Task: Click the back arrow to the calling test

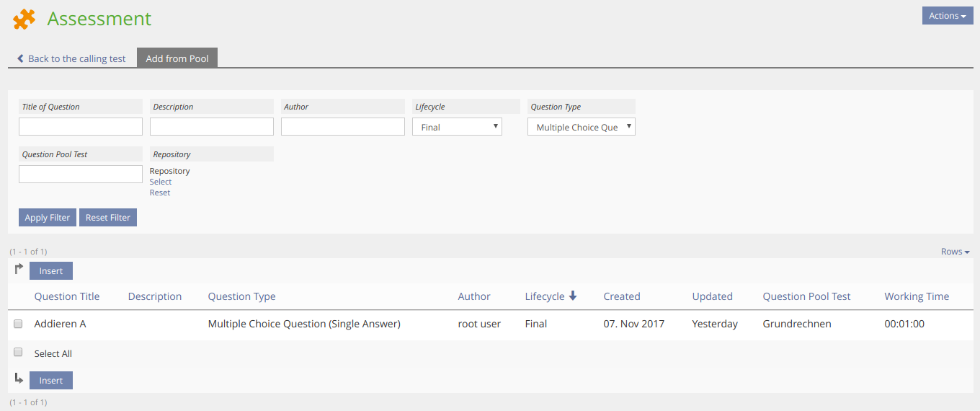Action: coord(21,58)
